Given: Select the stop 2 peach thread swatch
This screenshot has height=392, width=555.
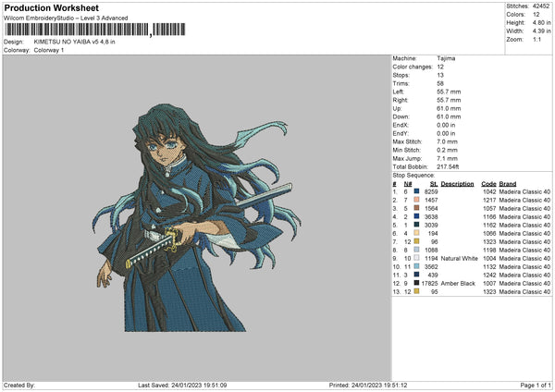Looking at the screenshot, I should 416,200.
